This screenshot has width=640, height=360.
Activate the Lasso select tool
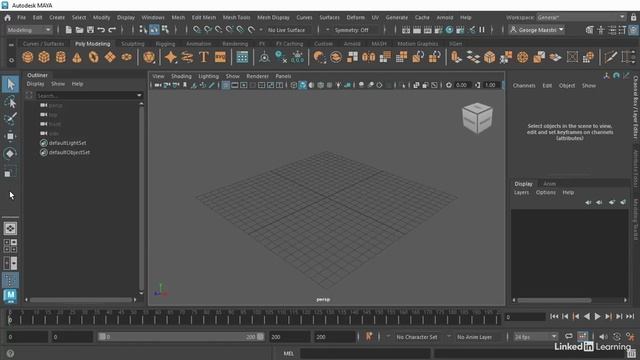[11, 102]
